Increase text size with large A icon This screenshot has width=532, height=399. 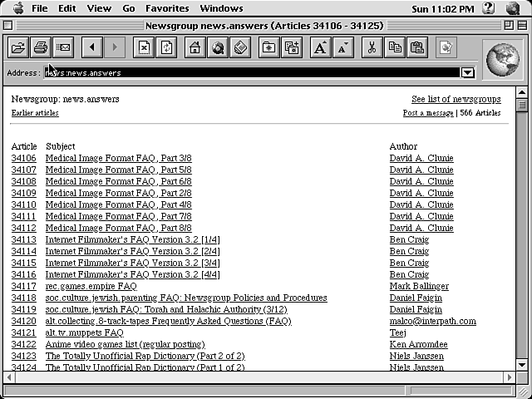point(319,47)
